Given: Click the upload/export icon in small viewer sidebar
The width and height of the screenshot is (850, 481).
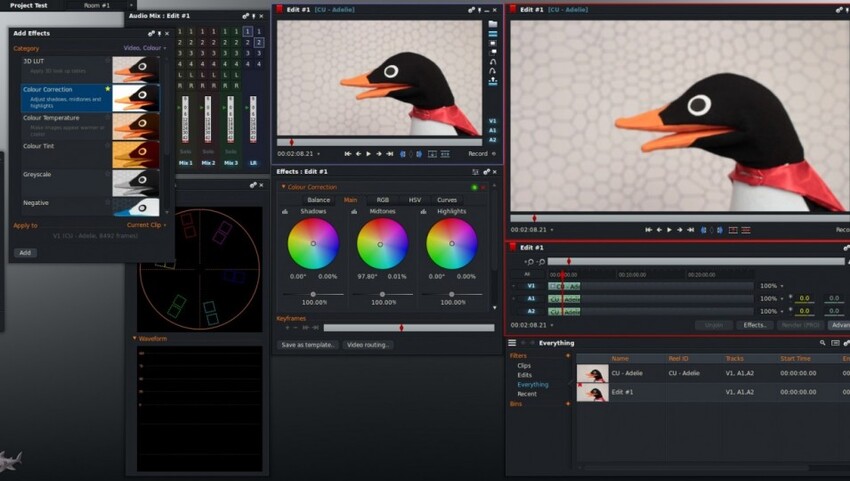Looking at the screenshot, I should (x=493, y=81).
